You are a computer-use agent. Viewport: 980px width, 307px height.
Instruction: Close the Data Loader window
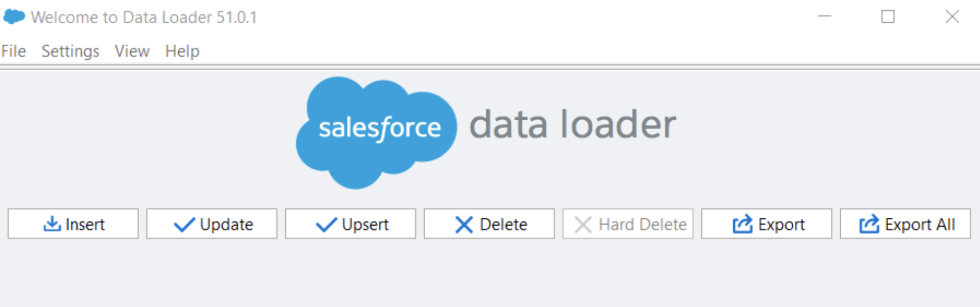point(952,17)
